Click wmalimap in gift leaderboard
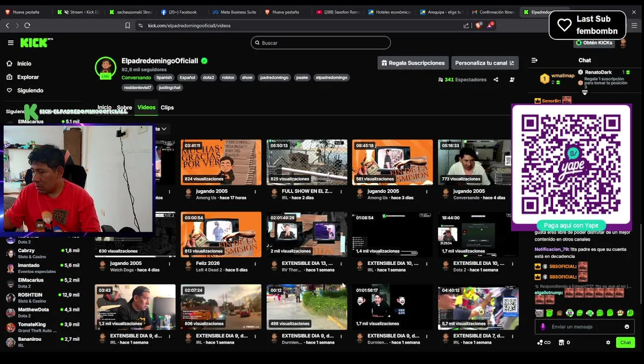This screenshot has height=364, width=644. pos(563,76)
